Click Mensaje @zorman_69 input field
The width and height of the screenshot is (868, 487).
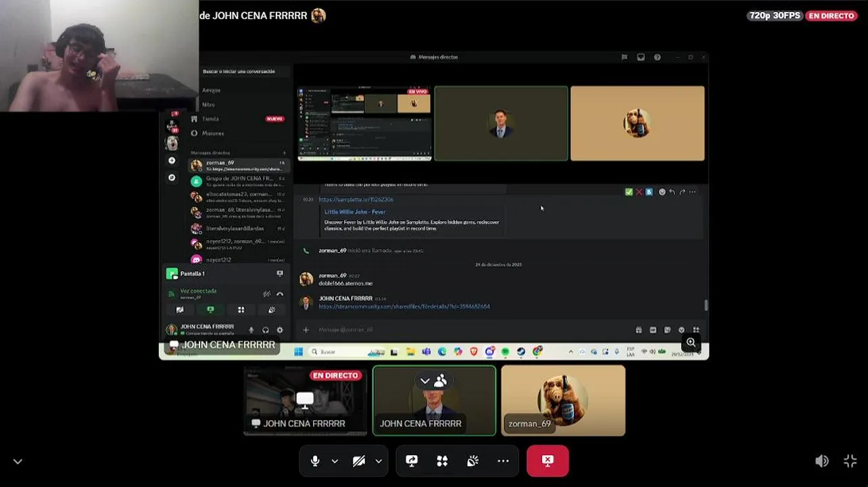pyautogui.click(x=473, y=330)
